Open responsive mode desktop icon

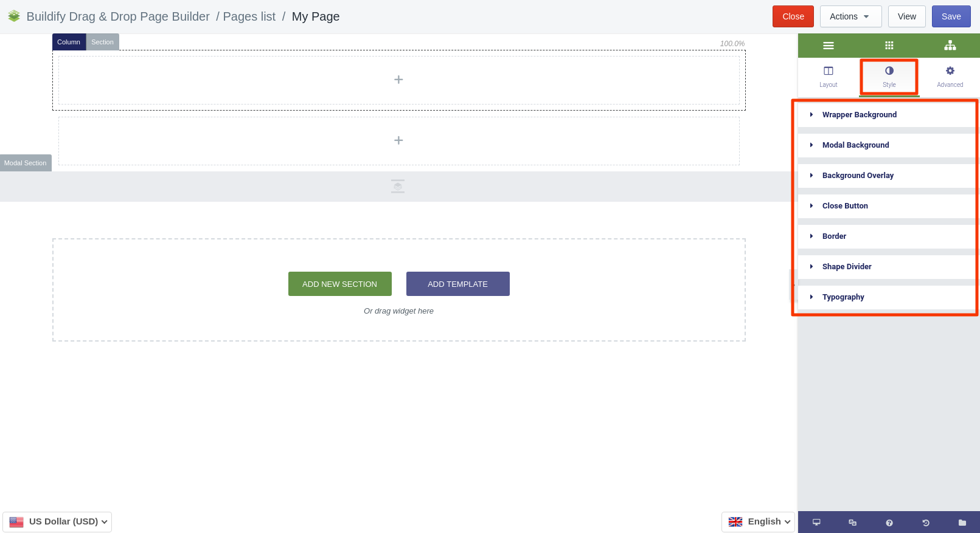(816, 522)
